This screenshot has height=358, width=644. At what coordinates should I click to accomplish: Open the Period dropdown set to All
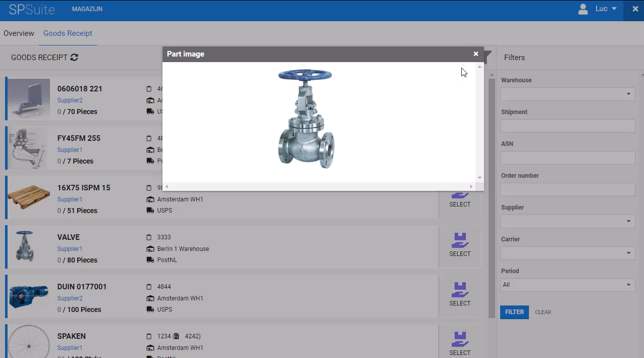tap(567, 285)
